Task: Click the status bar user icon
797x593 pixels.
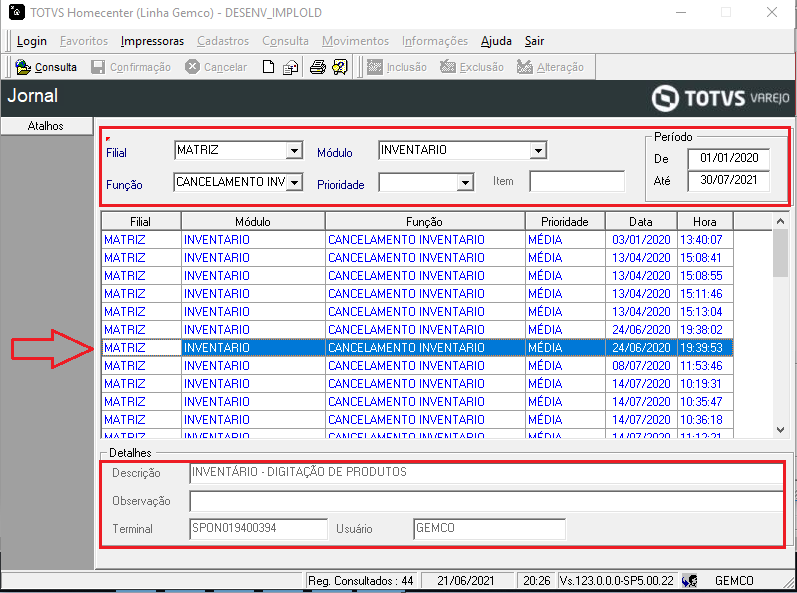Action: [x=689, y=580]
